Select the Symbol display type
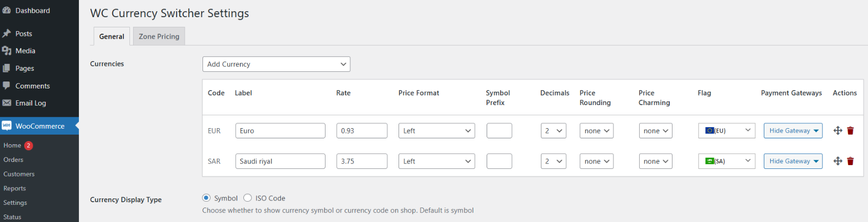Image resolution: width=868 pixels, height=222 pixels. [x=206, y=198]
